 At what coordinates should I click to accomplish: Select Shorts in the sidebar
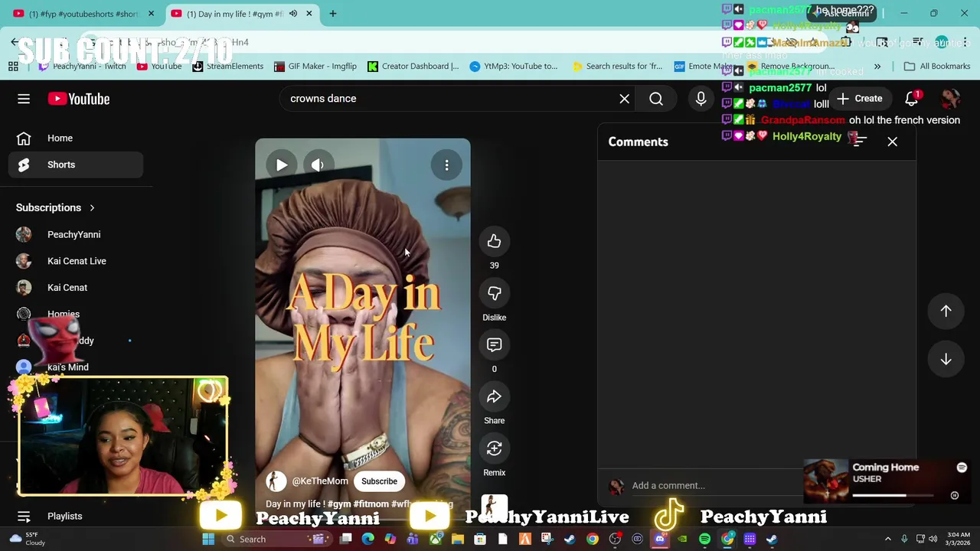click(75, 165)
